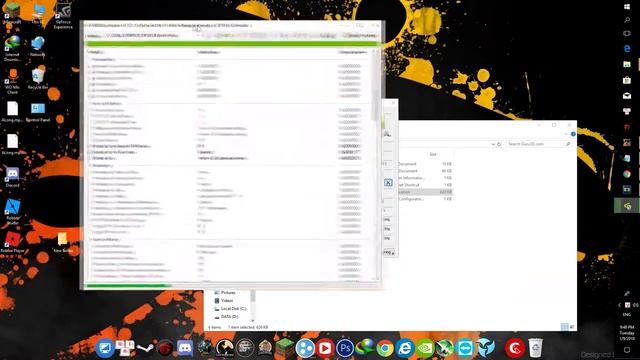640x360 pixels.
Task: Click the blue monitor icon in the dock
Action: click(x=104, y=348)
